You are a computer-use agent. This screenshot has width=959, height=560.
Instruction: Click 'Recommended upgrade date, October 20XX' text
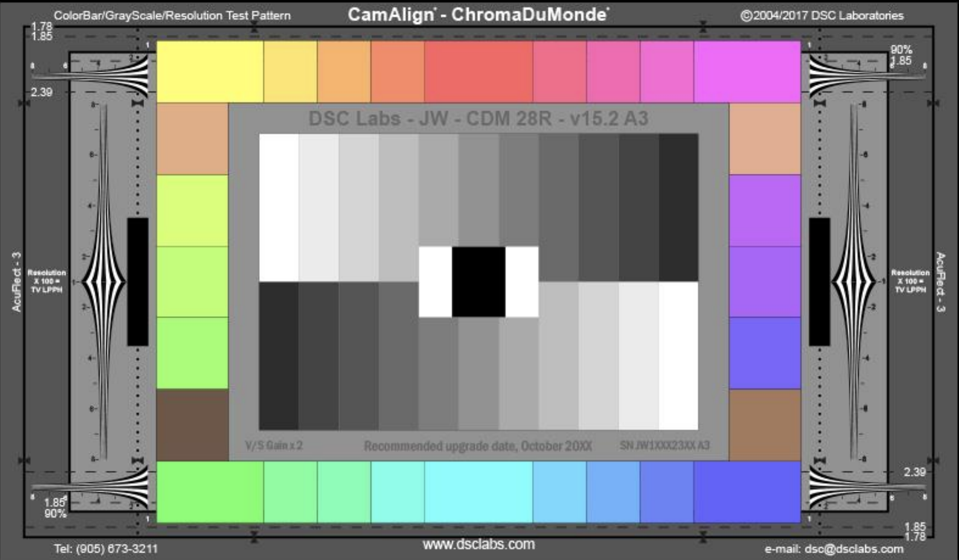pyautogui.click(x=478, y=446)
